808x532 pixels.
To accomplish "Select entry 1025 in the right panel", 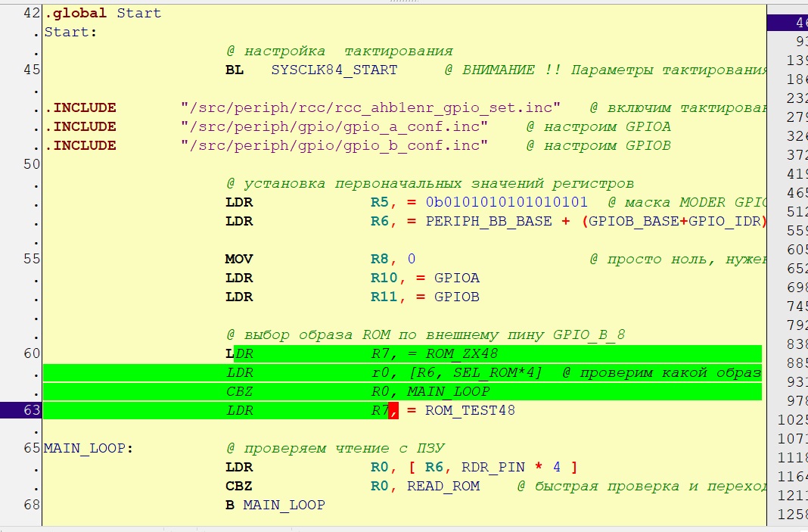I will point(793,419).
